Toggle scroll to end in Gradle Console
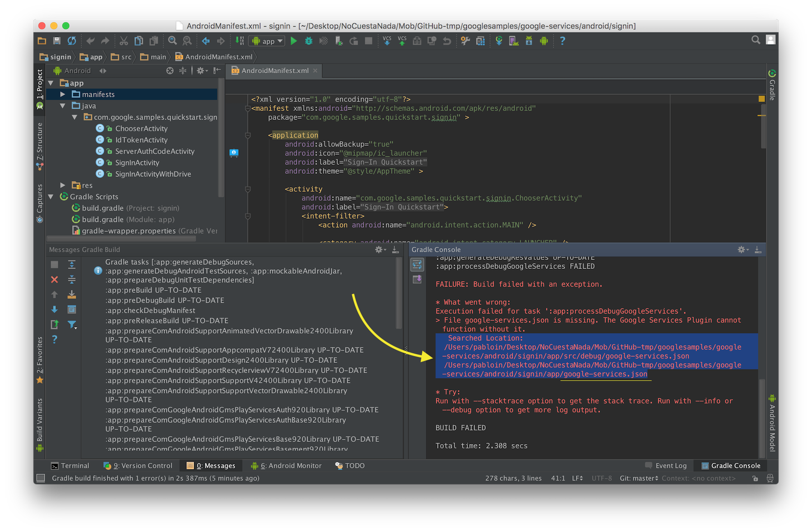This screenshot has height=532, width=812. (x=417, y=280)
